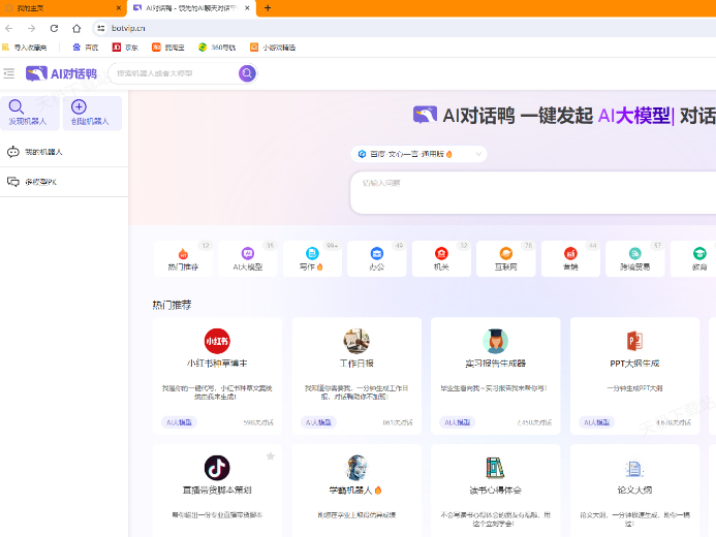Close the AI对话鸭 browser tab
Screen dimensions: 716x537
point(247,8)
